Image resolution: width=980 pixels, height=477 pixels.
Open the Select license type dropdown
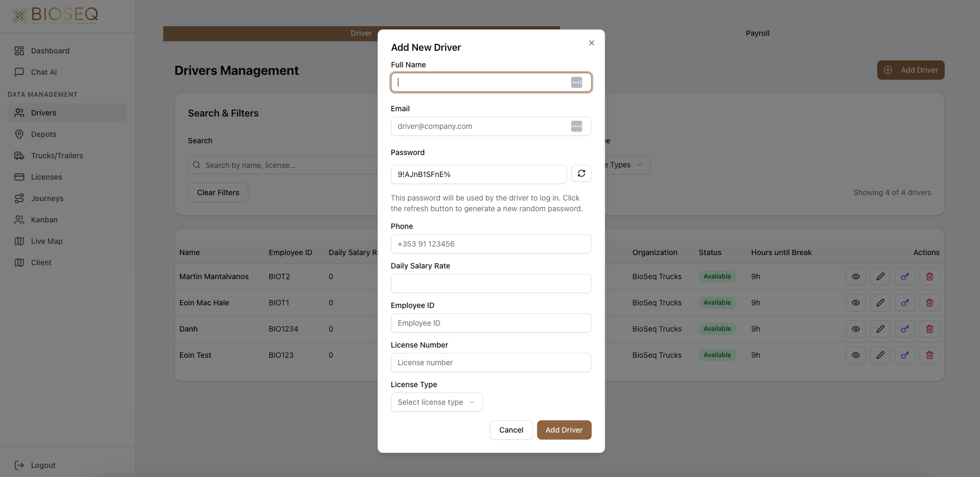[436, 402]
